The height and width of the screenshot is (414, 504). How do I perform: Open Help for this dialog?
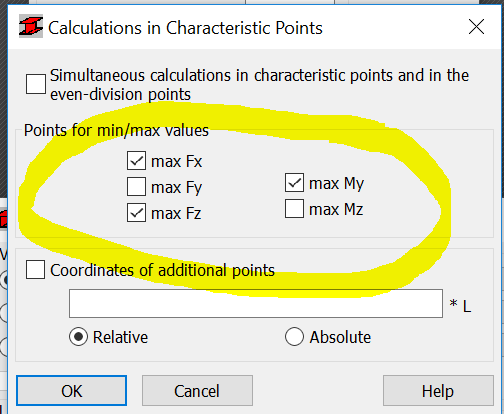[x=438, y=391]
